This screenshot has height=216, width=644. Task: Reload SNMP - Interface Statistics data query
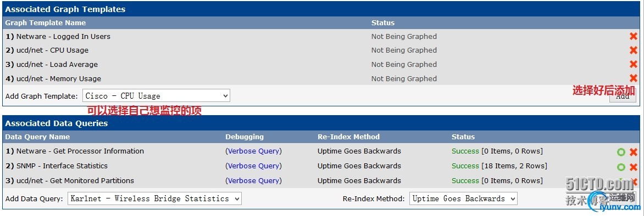[x=621, y=167]
